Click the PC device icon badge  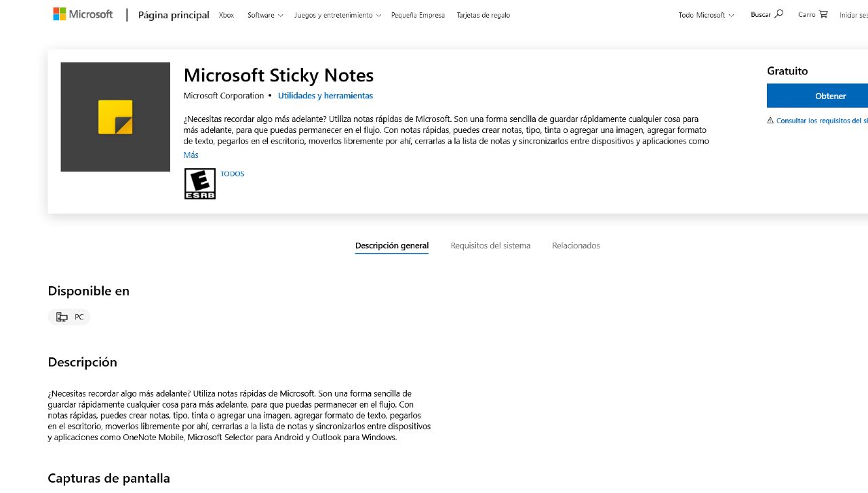click(69, 317)
